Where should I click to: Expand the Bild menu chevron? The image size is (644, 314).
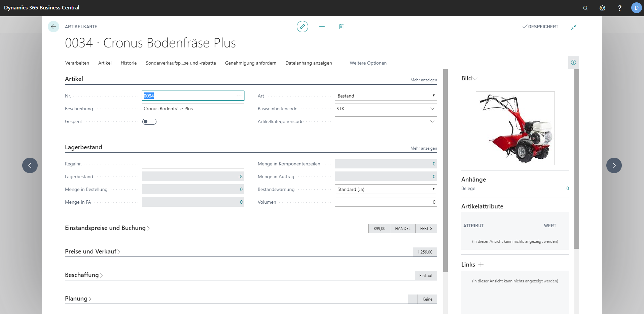[475, 78]
